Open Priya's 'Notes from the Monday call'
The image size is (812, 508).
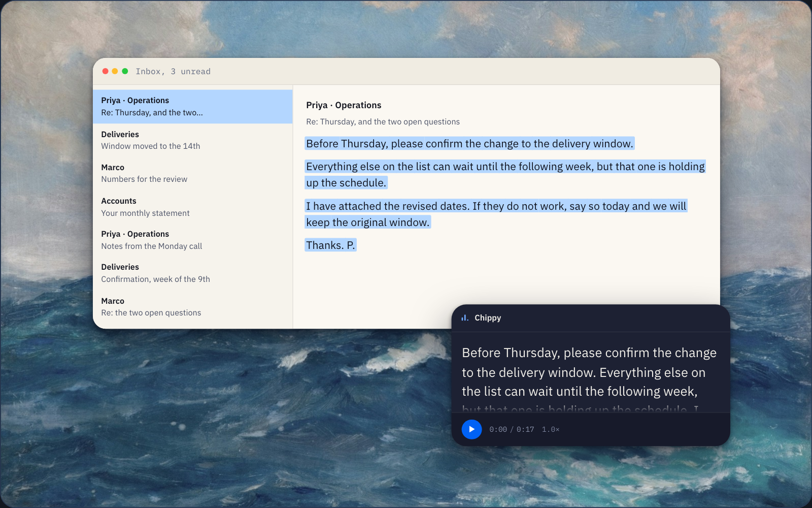click(x=193, y=240)
